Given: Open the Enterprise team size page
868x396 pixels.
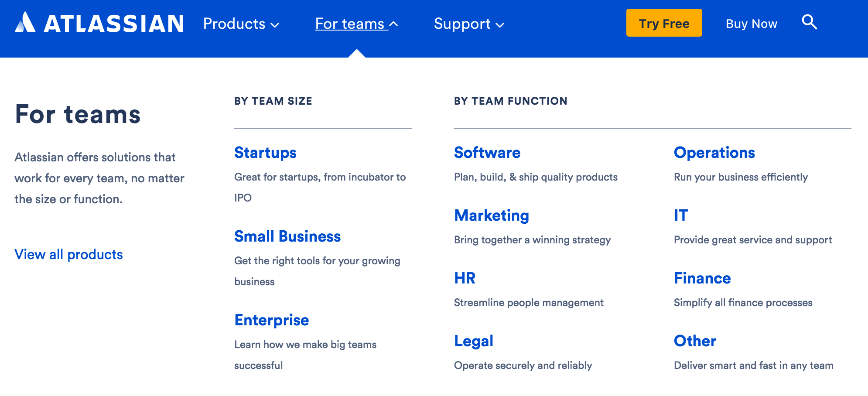Looking at the screenshot, I should click(x=272, y=320).
